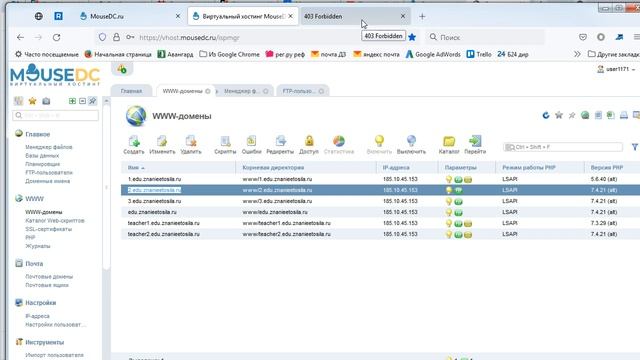Open the Другие закладки bookmarks folder
Image resolution: width=640 pixels, height=360 pixels.
click(x=613, y=54)
